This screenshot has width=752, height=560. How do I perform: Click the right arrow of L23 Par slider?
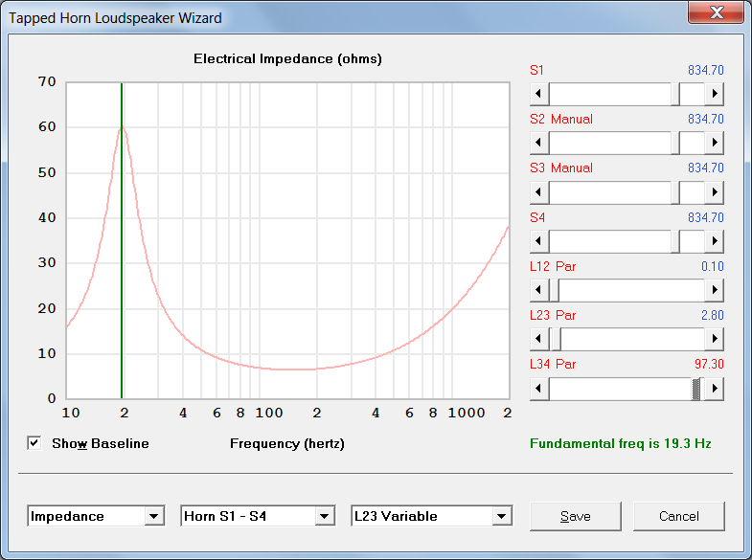click(x=714, y=338)
